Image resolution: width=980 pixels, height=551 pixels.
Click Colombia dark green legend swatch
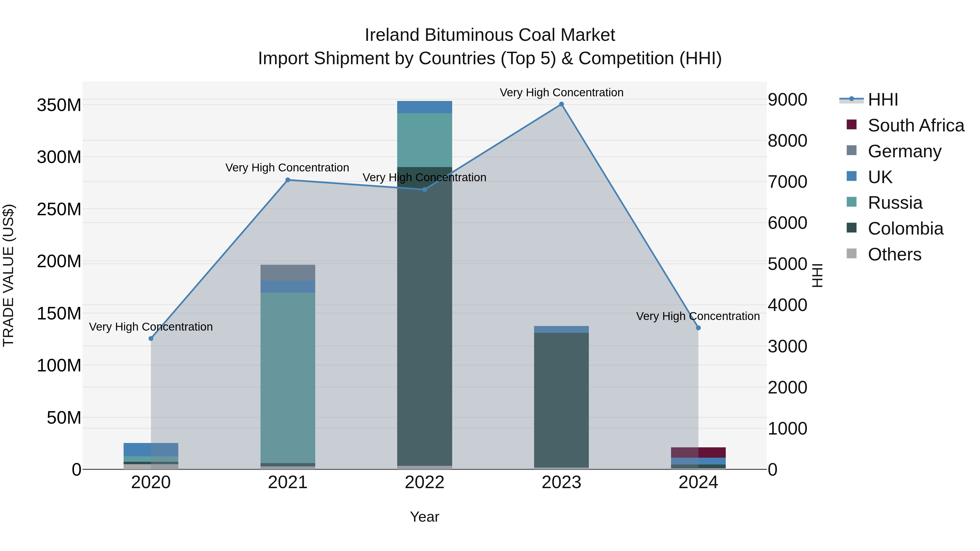pos(852,228)
